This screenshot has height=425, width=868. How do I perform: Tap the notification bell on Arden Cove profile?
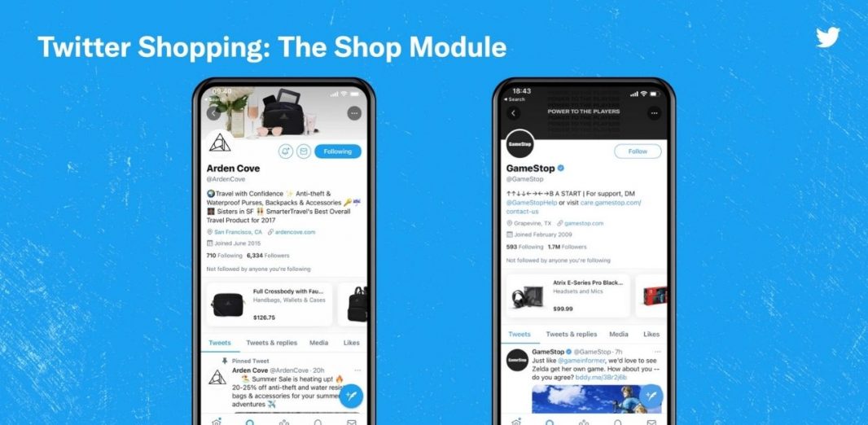[286, 151]
